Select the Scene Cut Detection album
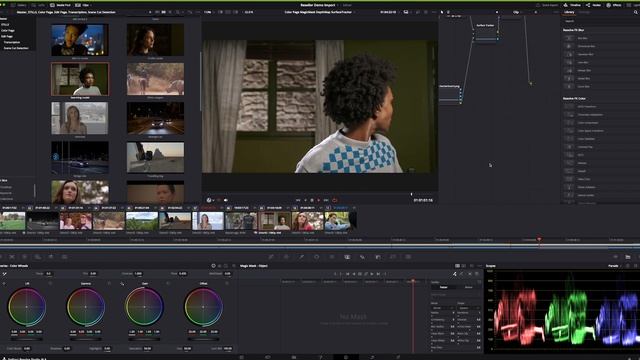Image resolution: width=640 pixels, height=360 pixels. [16, 48]
